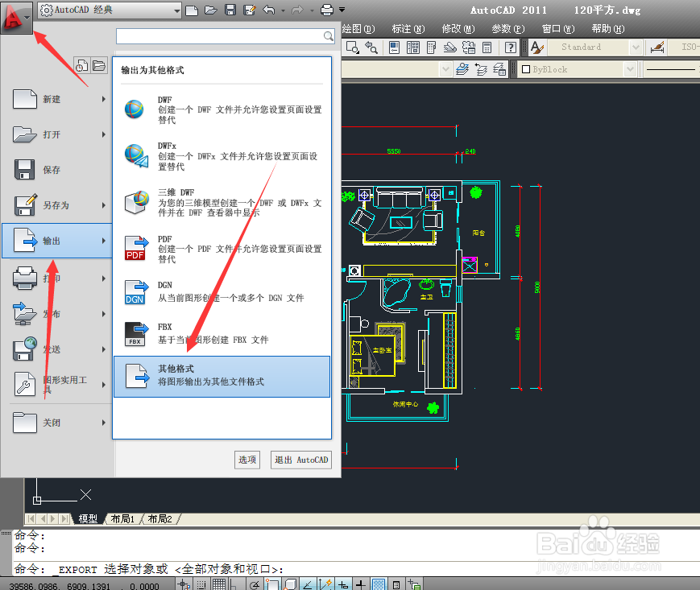Choose 其他格式 export option
The width and height of the screenshot is (700, 590).
point(222,377)
